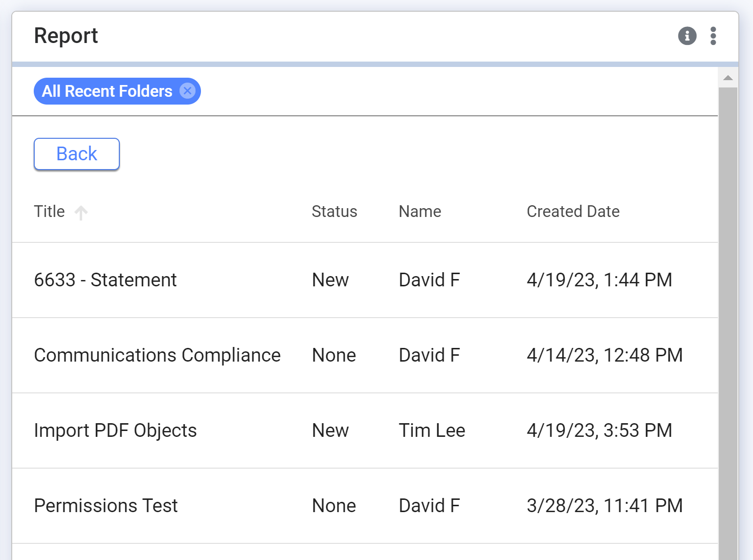Click the scrollbar up arrow

tap(728, 78)
